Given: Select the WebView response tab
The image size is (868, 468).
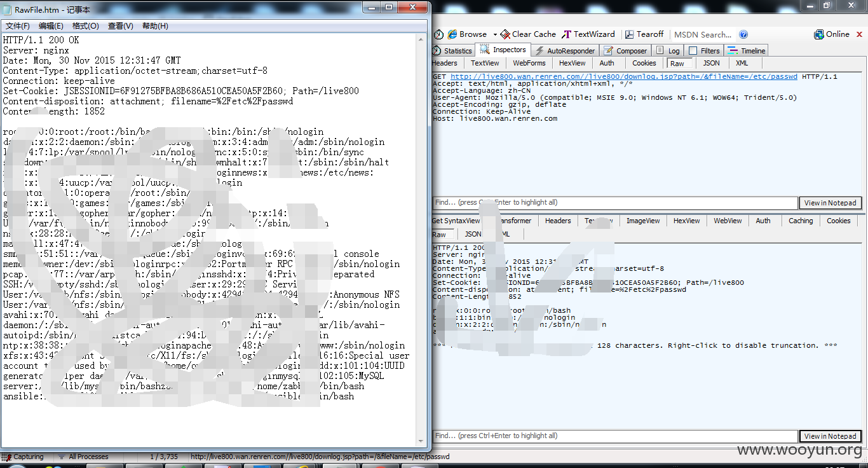Looking at the screenshot, I should 728,221.
